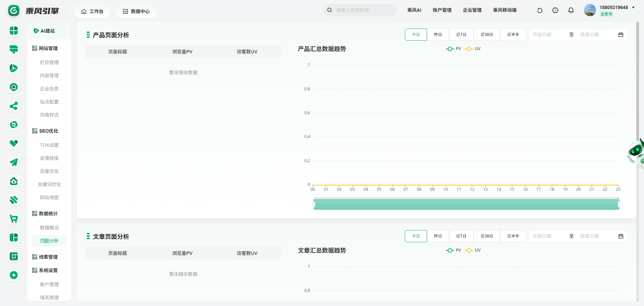
Task: Click the exclamation info icon
Action: pos(555,10)
